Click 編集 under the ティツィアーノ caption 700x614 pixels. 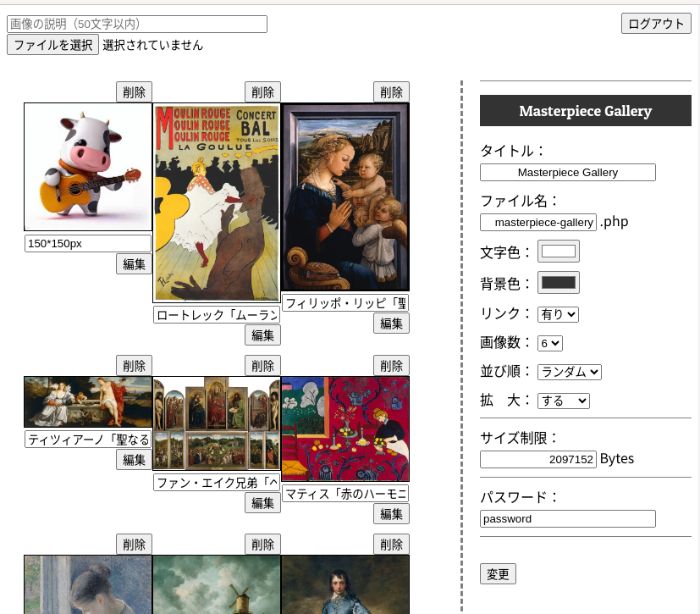pyautogui.click(x=134, y=460)
